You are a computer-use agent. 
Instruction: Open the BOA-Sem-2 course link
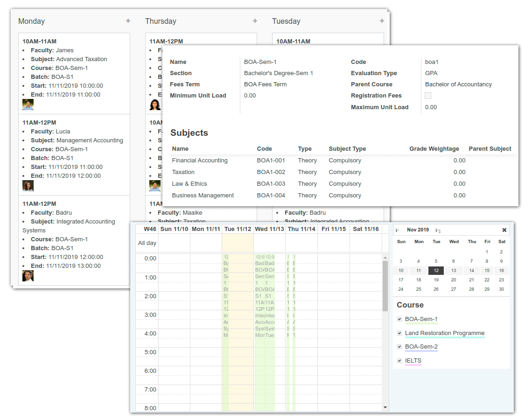(x=421, y=346)
